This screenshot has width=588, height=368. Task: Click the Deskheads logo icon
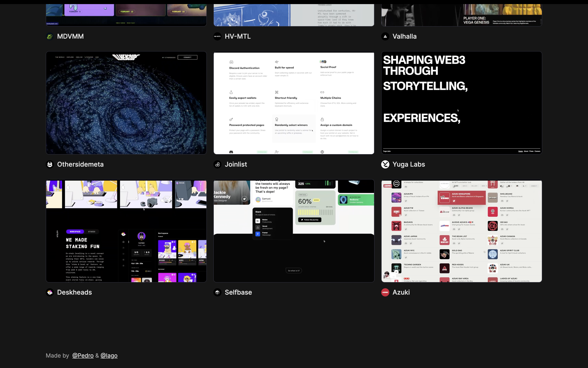coord(50,292)
